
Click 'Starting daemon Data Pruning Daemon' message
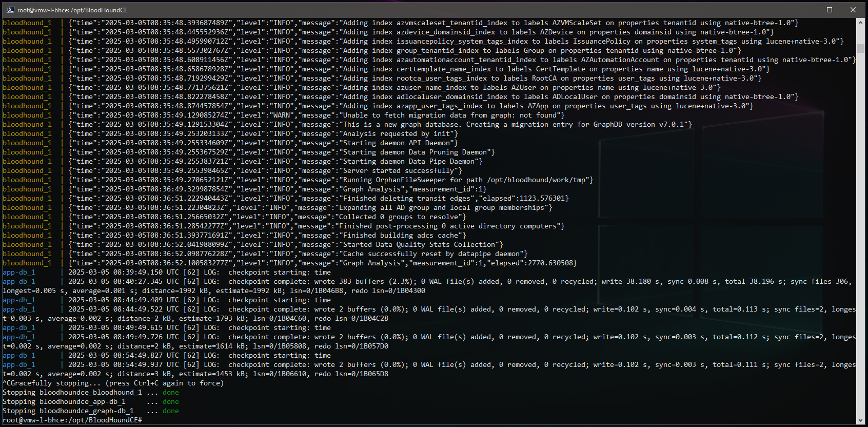(415, 152)
